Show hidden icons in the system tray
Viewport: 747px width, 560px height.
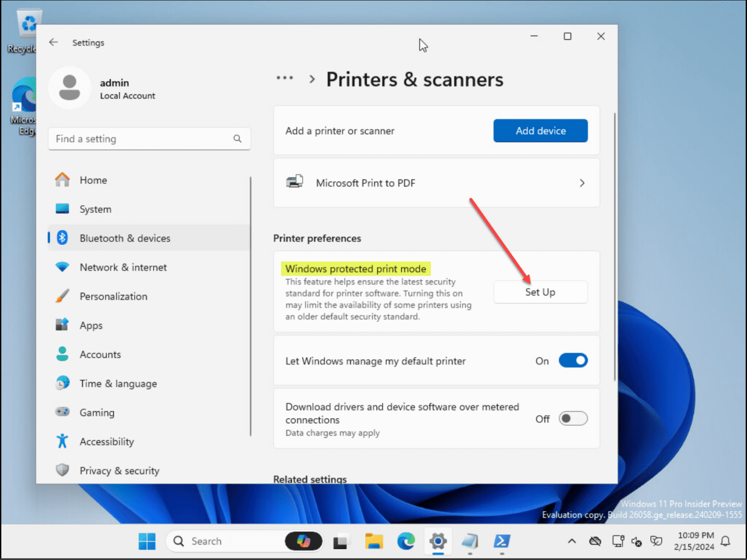(571, 541)
